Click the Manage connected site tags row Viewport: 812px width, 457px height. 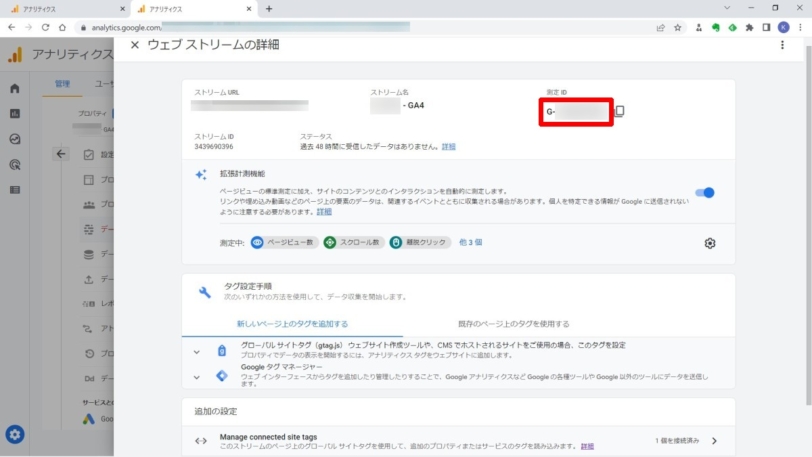pos(458,441)
